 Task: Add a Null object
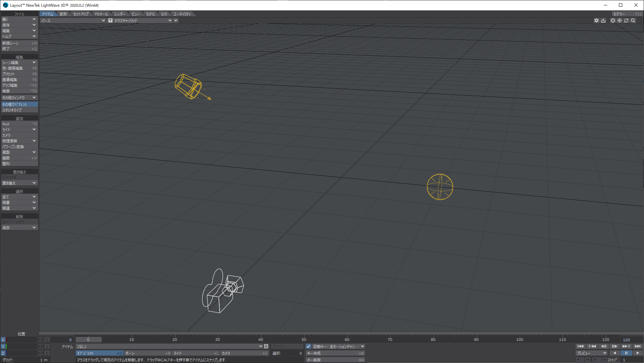click(19, 124)
